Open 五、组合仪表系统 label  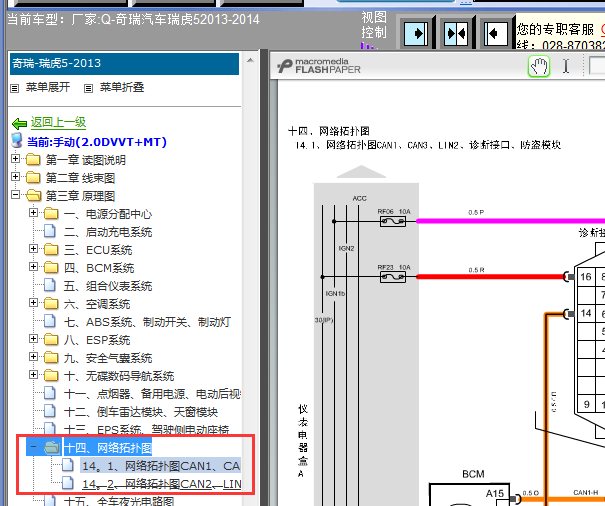click(x=108, y=286)
